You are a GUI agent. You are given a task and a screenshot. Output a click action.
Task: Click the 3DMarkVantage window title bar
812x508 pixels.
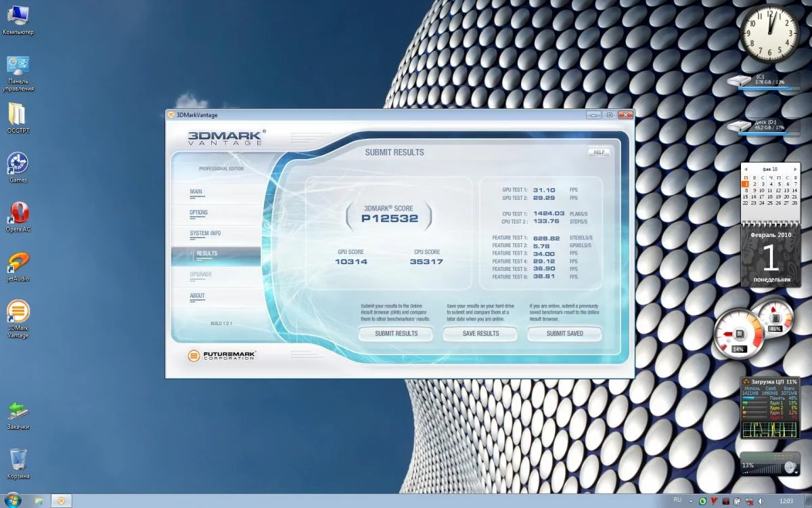(399, 115)
